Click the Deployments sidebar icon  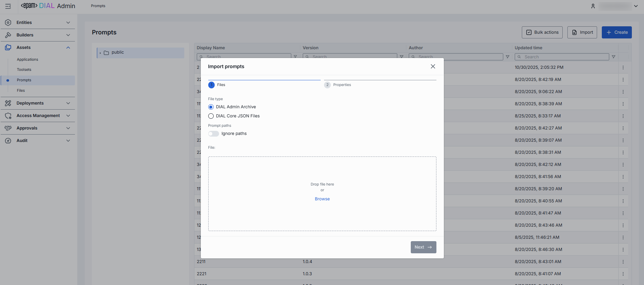click(x=8, y=103)
